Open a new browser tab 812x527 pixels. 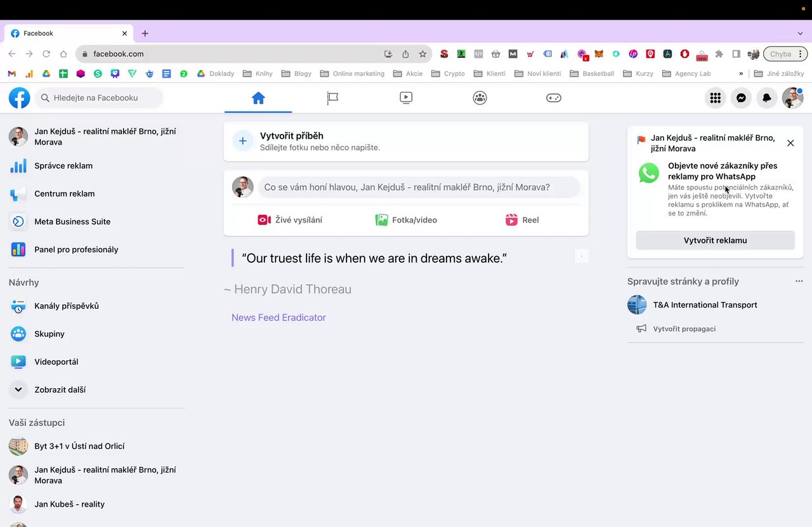pyautogui.click(x=145, y=34)
